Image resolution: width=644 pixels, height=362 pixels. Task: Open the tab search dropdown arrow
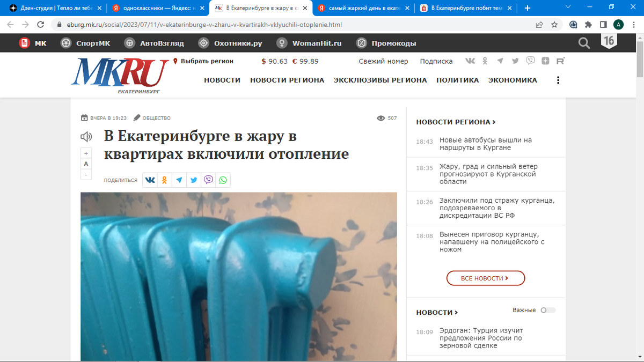click(568, 6)
